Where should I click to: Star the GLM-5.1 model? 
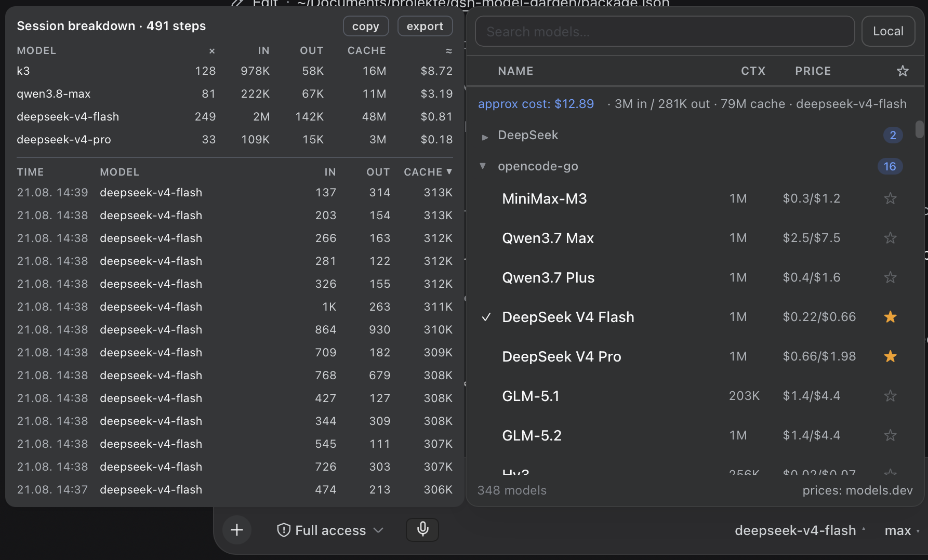(x=890, y=396)
